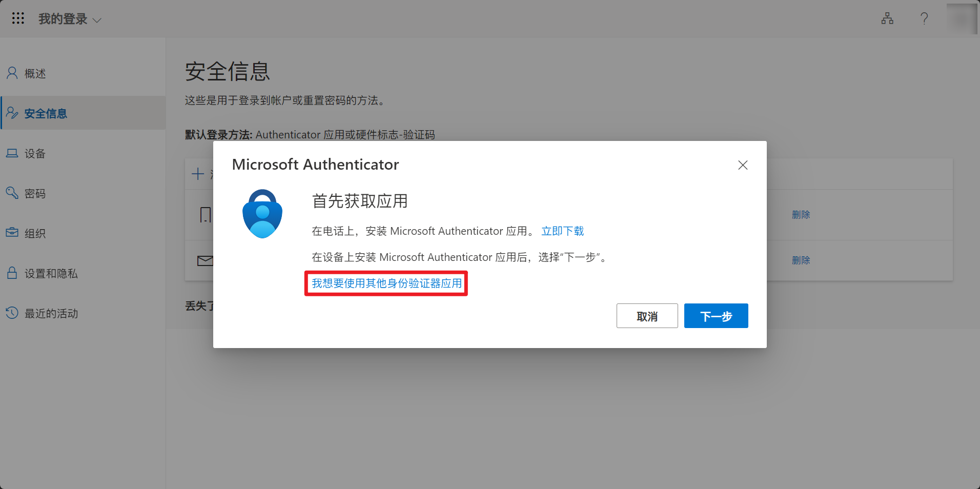
Task: Select the 概述 overview person icon
Action: pyautogui.click(x=12, y=73)
